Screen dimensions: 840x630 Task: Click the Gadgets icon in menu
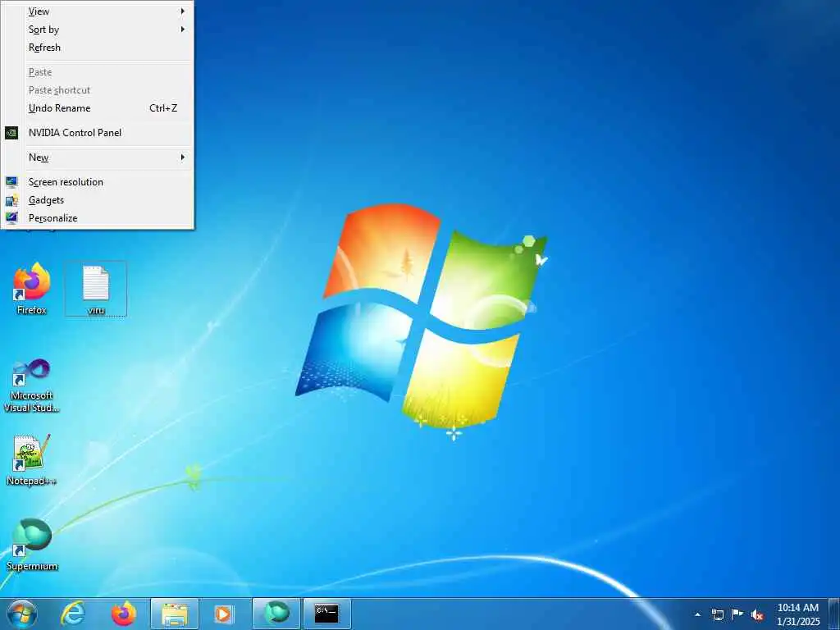click(x=11, y=200)
